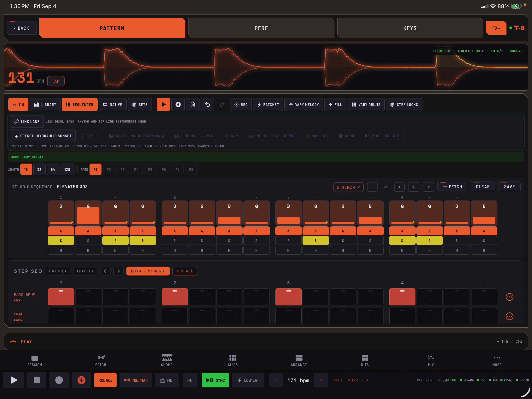The height and width of the screenshot is (399, 532).
Task: Click Vary Melody button
Action: pos(304,104)
